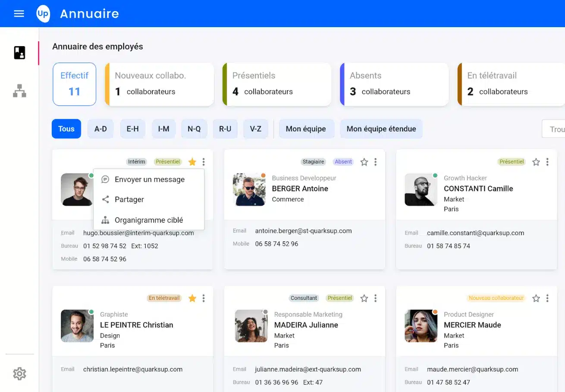Open the organigramme sidebar icon
The height and width of the screenshot is (392, 565).
[x=19, y=91]
